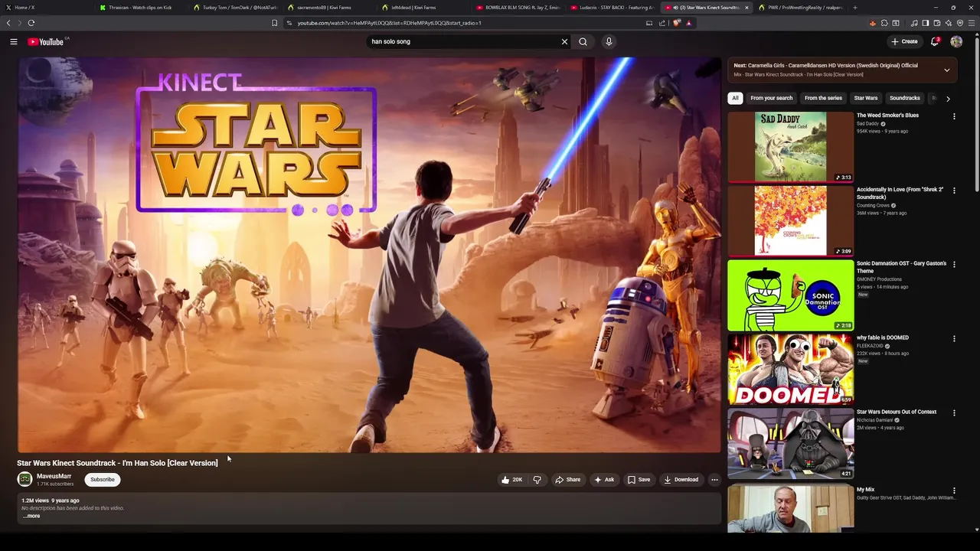Screen dimensions: 980x551
Task: Open the music note playlist icon
Action: [x=914, y=23]
